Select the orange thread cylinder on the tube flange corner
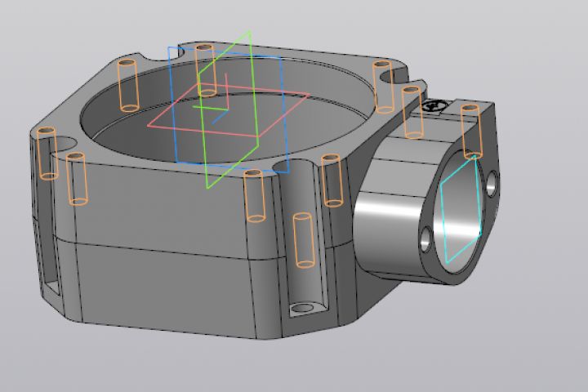Viewport: 588px width, 392px height. tap(471, 131)
